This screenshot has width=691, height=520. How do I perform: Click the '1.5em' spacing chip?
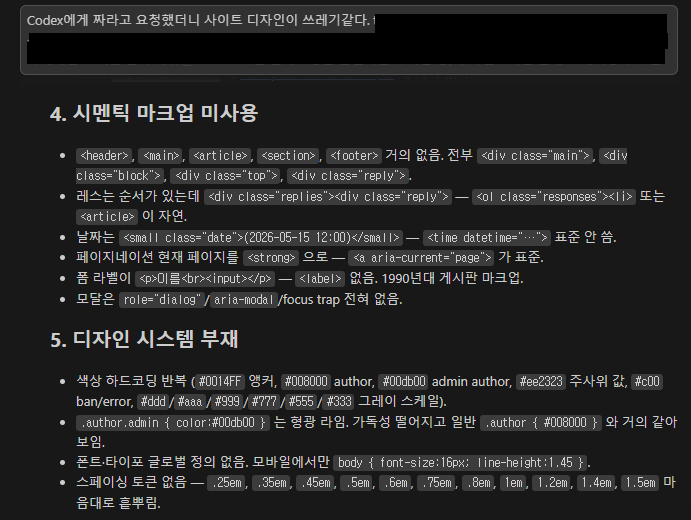pyautogui.click(x=640, y=483)
